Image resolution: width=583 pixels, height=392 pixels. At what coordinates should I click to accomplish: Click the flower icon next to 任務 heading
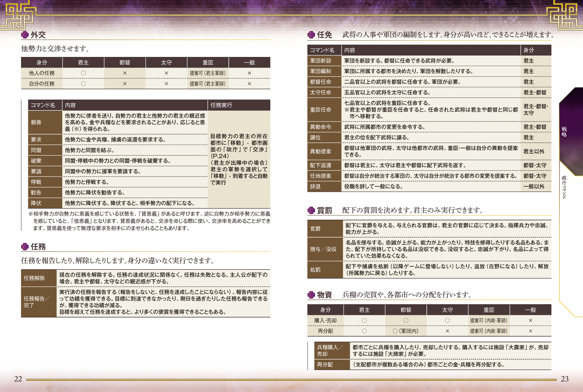click(x=25, y=247)
